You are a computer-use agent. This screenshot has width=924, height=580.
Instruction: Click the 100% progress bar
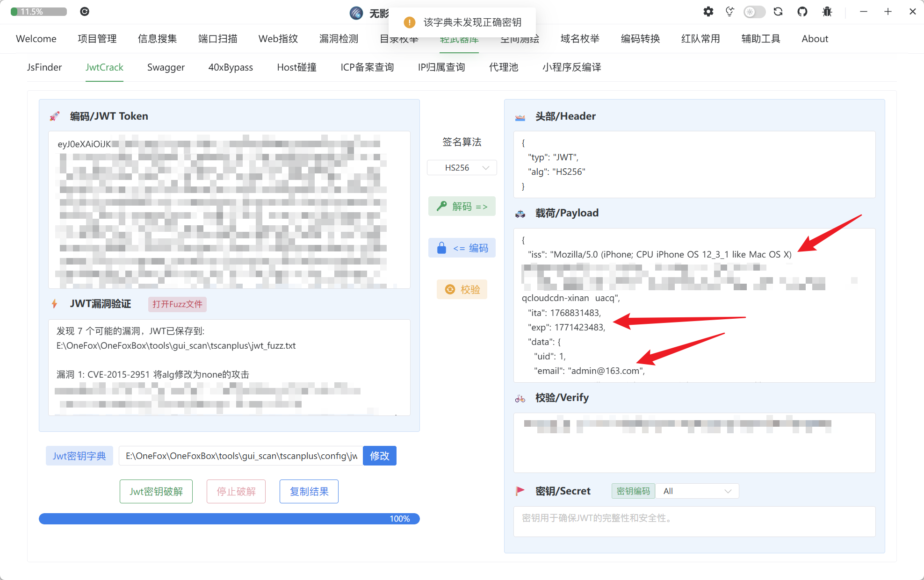(229, 519)
